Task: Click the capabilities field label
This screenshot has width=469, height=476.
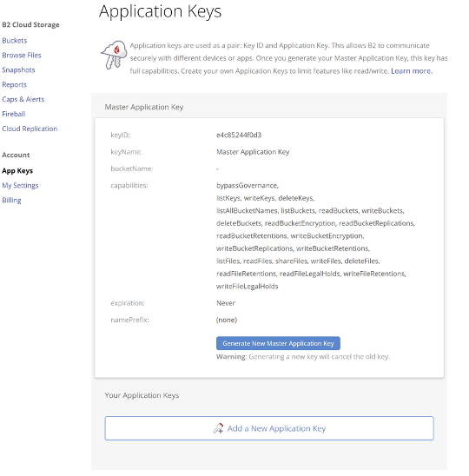Action: point(129,186)
